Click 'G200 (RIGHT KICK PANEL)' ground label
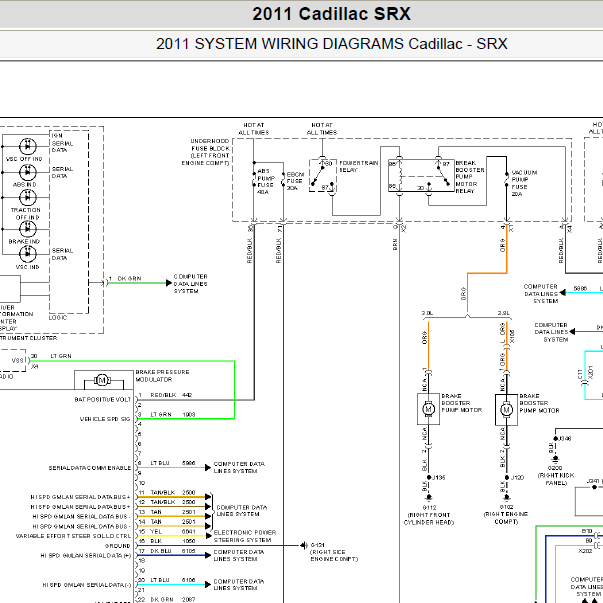This screenshot has height=603, width=603. [x=556, y=475]
